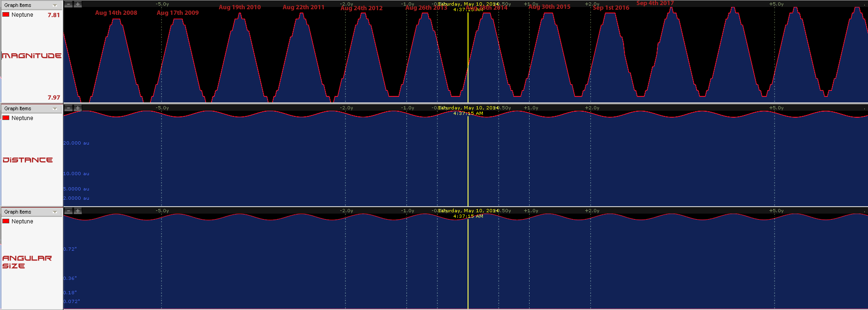The width and height of the screenshot is (868, 310).
Task: Click the +5.0y time marker on distance graph
Action: coord(776,108)
